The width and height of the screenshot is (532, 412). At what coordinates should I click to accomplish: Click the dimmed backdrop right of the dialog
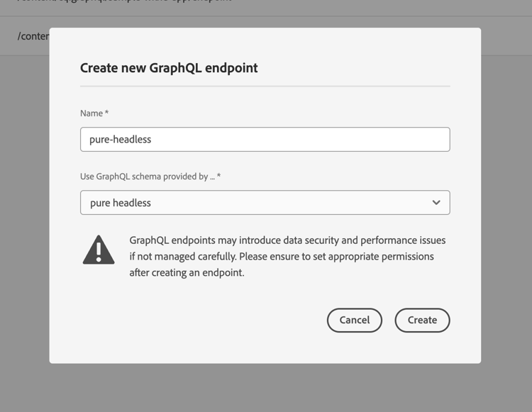[506, 204]
